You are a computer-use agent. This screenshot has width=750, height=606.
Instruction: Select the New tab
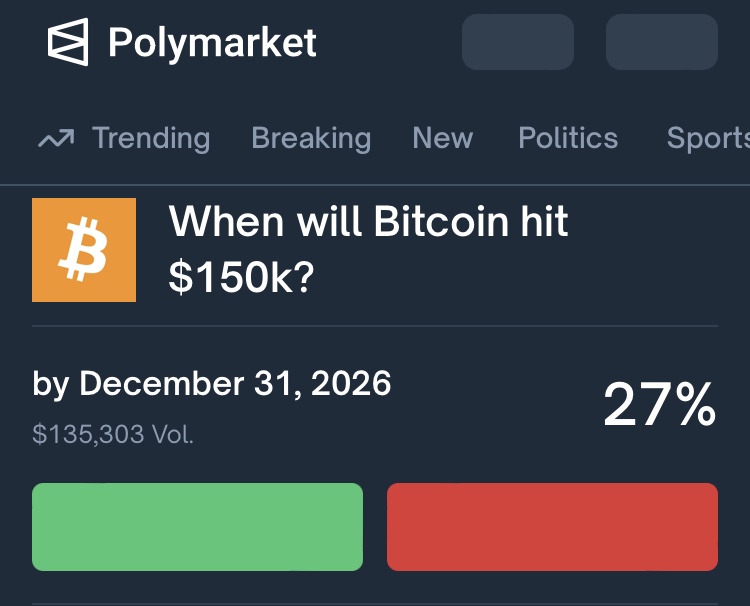pos(442,138)
